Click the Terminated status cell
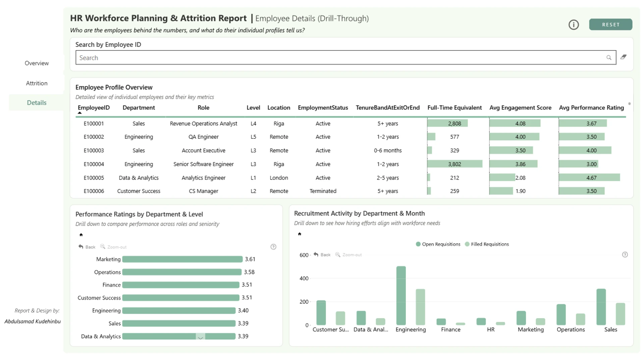This screenshot has height=362, width=644. pyautogui.click(x=323, y=191)
